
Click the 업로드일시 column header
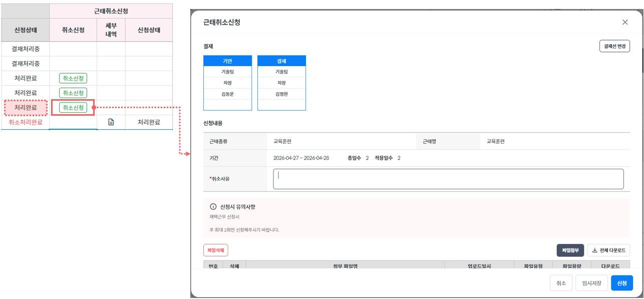click(x=479, y=266)
